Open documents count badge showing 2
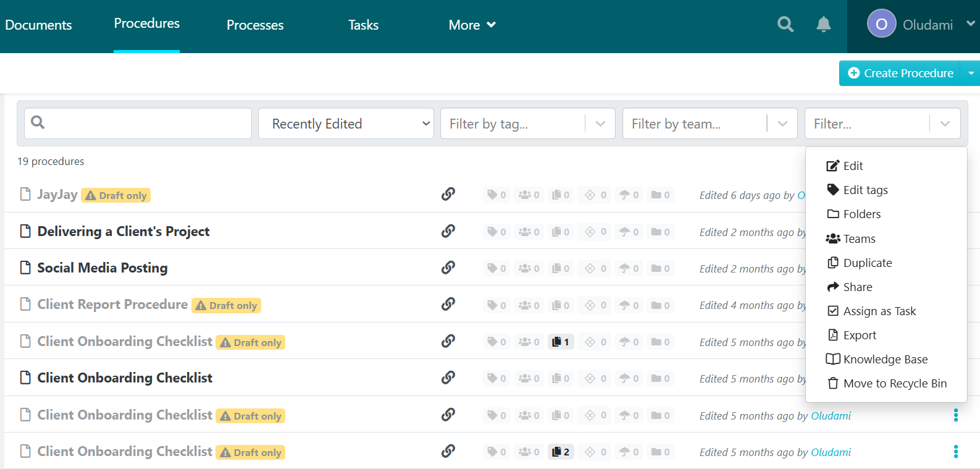This screenshot has height=469, width=980. coord(561,452)
